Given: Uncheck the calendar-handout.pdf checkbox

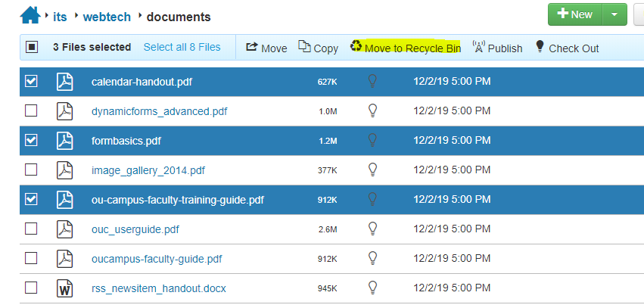Looking at the screenshot, I should point(31,81).
